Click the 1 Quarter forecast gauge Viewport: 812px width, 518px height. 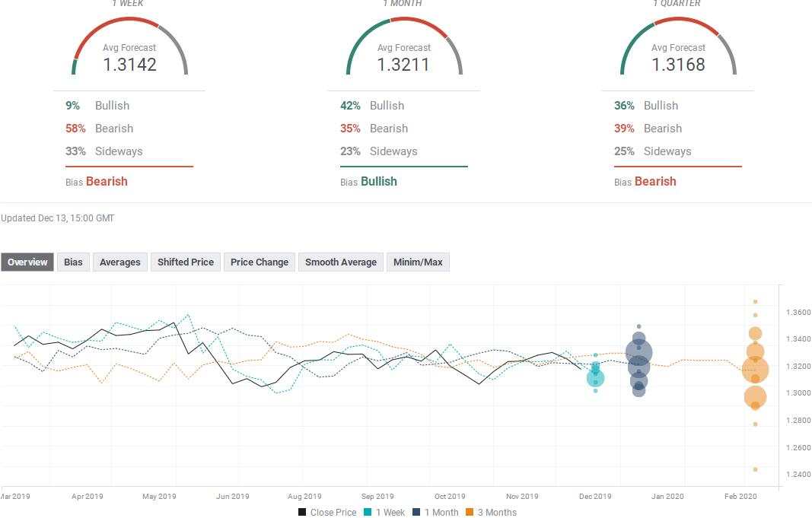(x=678, y=46)
